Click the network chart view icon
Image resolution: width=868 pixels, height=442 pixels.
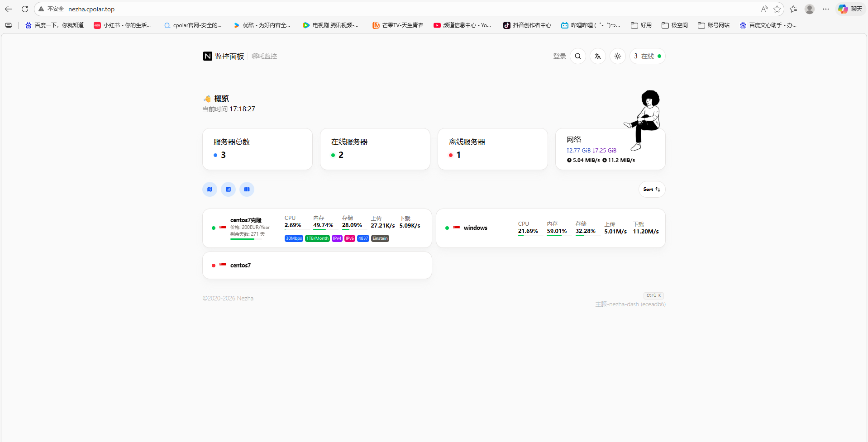pyautogui.click(x=228, y=189)
